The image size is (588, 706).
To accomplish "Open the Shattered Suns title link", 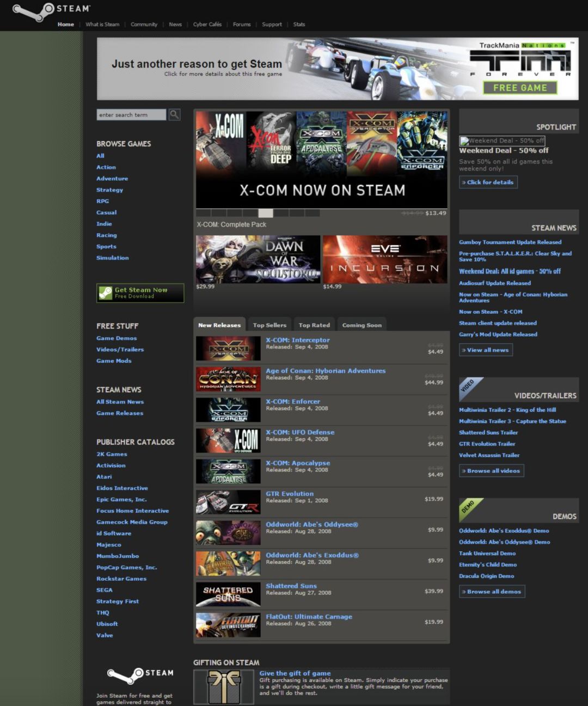I will tap(291, 586).
